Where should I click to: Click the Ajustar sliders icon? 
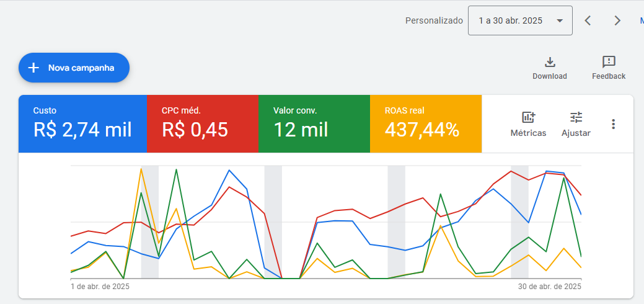576,117
